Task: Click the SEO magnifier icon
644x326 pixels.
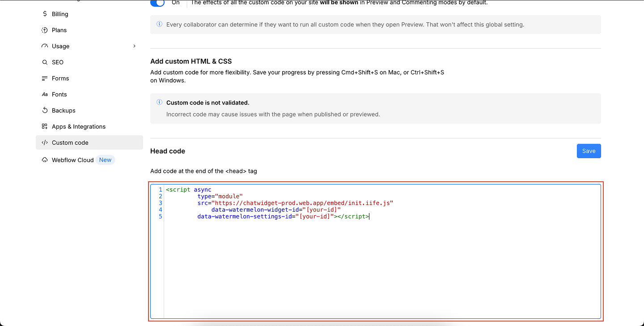Action: 45,62
